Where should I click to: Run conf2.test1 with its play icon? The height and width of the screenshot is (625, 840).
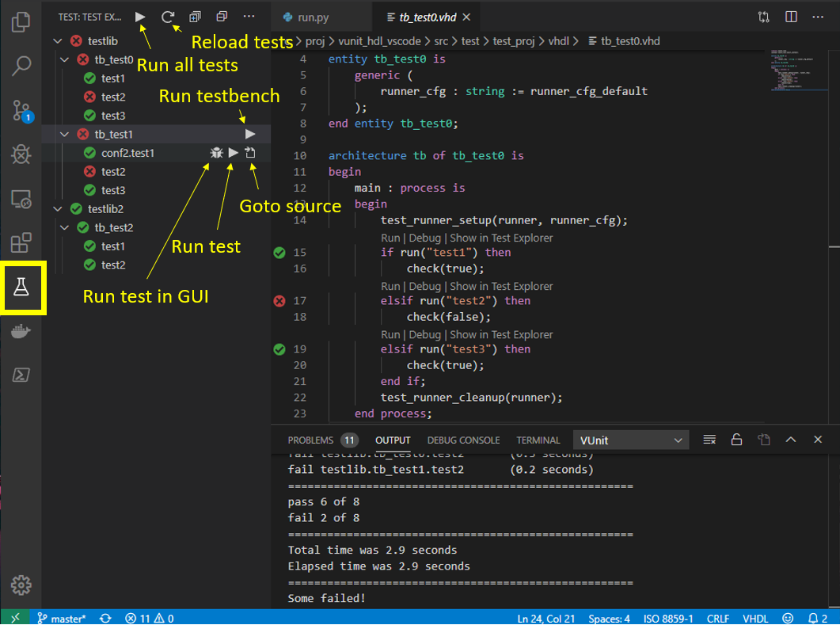[x=233, y=152]
